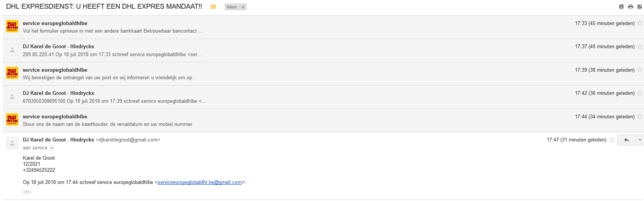Show trimmed content with the ellipsis button

[27, 192]
